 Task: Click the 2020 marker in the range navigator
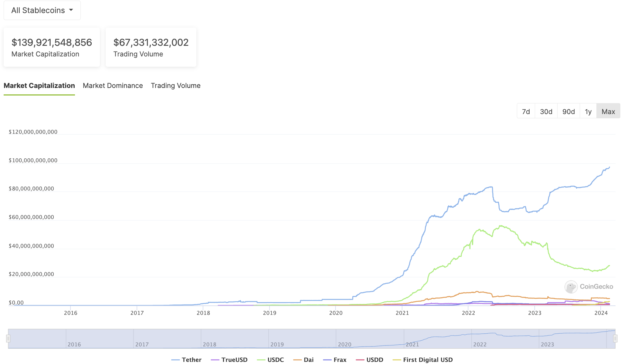pyautogui.click(x=344, y=345)
